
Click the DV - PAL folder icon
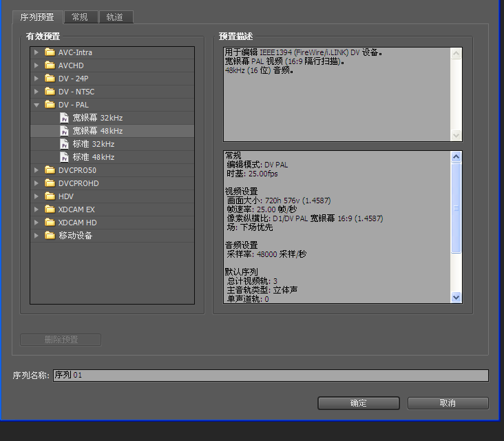coord(50,105)
